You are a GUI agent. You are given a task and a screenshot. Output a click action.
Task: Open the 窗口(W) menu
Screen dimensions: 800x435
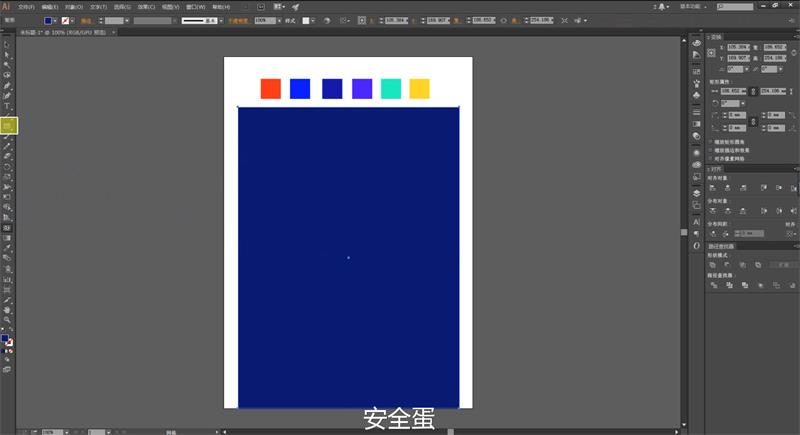[x=195, y=7]
